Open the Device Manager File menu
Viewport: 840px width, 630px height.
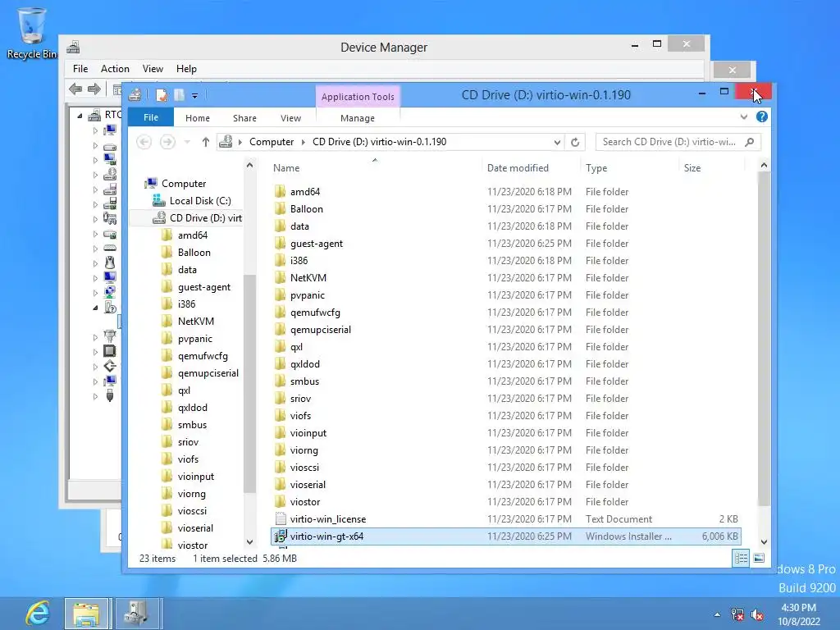80,69
